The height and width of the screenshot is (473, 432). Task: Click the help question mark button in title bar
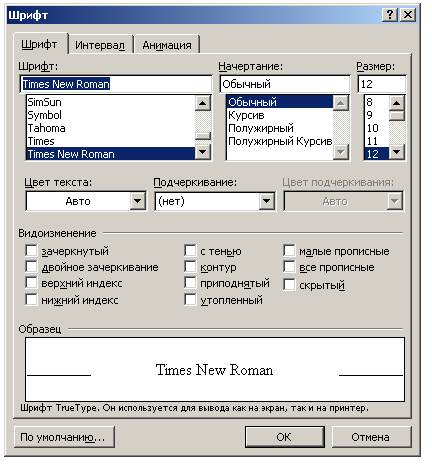(x=390, y=15)
